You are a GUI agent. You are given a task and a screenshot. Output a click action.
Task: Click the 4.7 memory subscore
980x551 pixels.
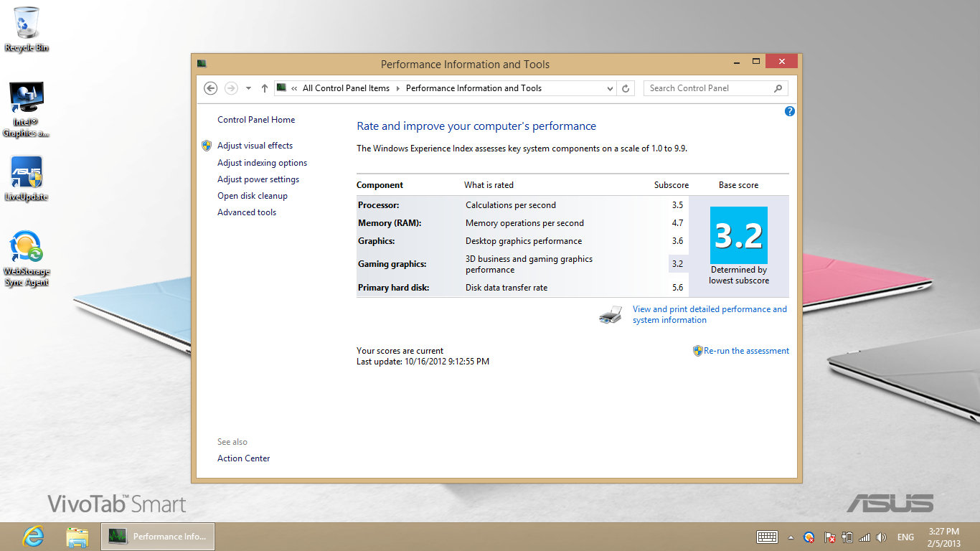tap(677, 223)
